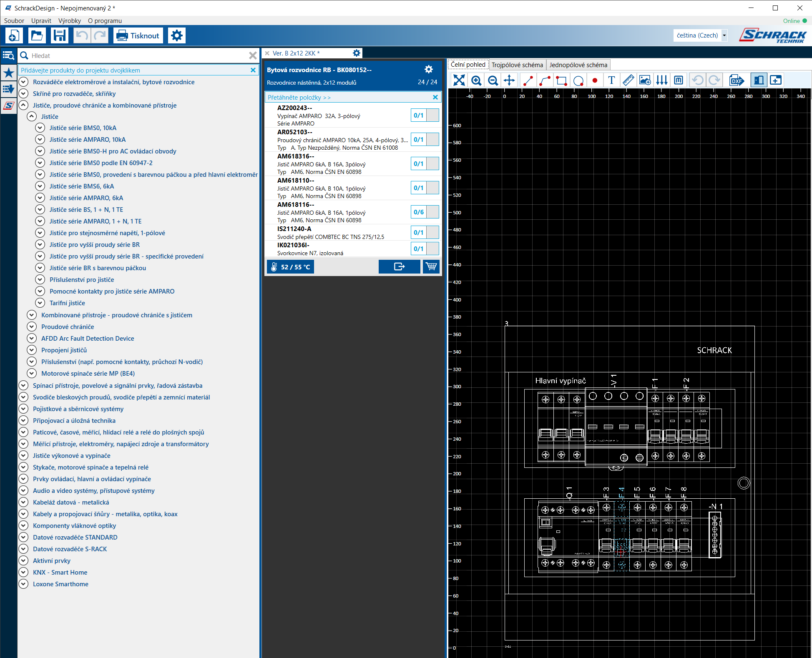Screen dimensions: 812x658
Task: Open the Upravit menu
Action: 41,20
